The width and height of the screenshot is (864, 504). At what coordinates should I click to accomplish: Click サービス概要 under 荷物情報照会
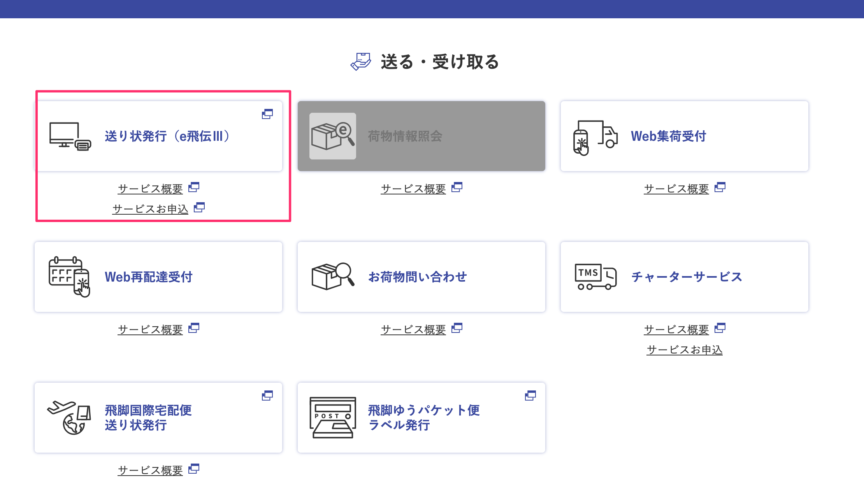[413, 189]
